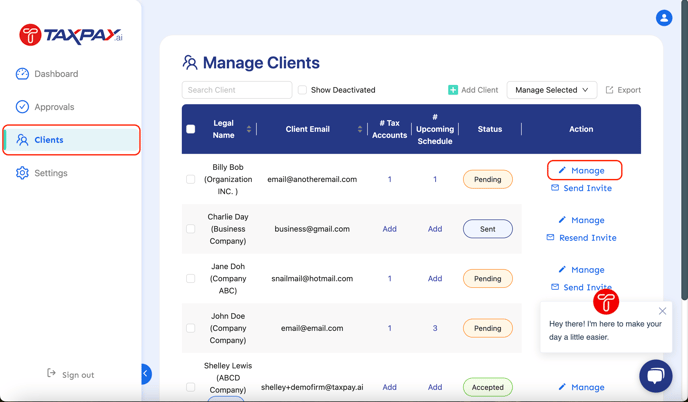Screen dimensions: 688x402
Task: Click envelope icon in Jane Doh's row
Action: coord(555,287)
